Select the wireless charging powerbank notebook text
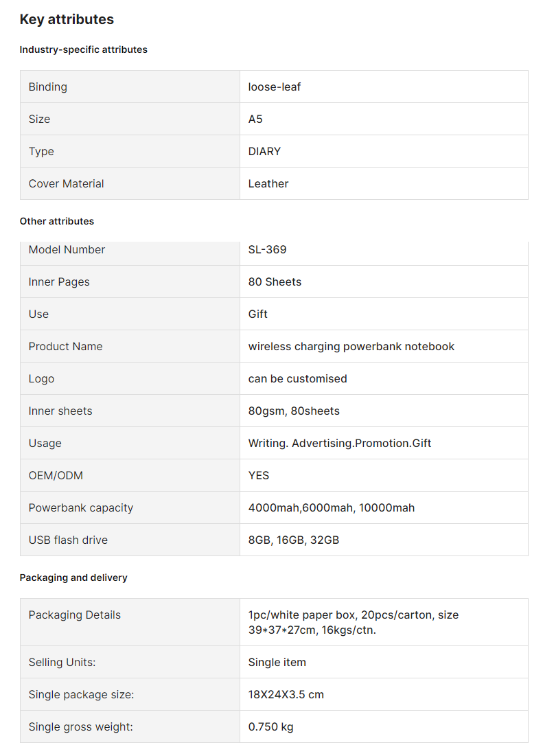 tap(351, 347)
